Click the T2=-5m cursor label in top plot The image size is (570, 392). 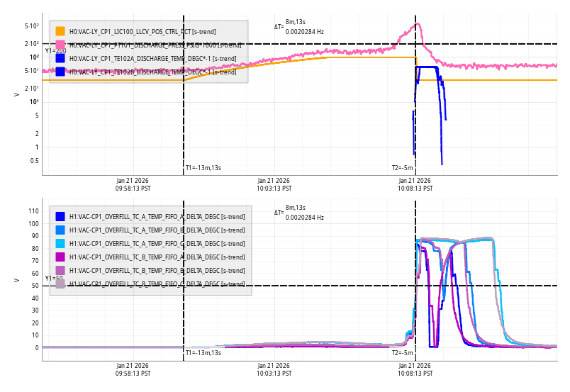click(403, 168)
